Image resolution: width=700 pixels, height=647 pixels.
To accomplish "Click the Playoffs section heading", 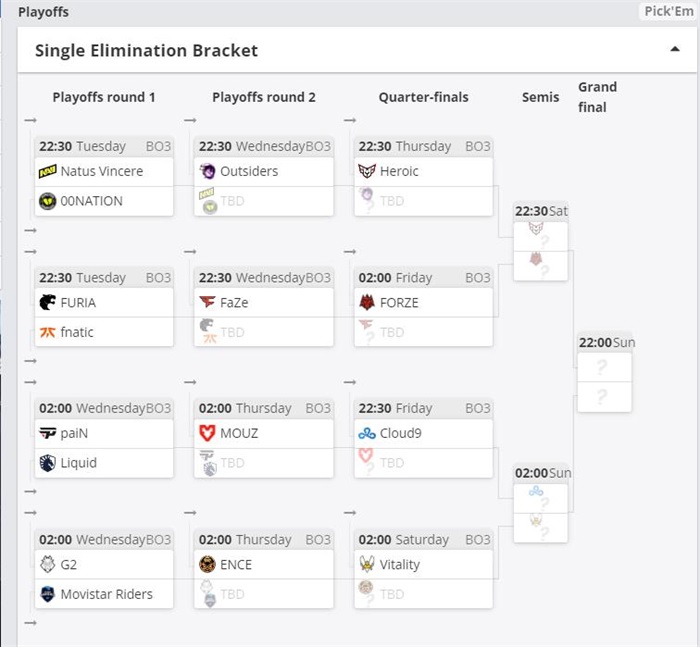I will (x=43, y=12).
